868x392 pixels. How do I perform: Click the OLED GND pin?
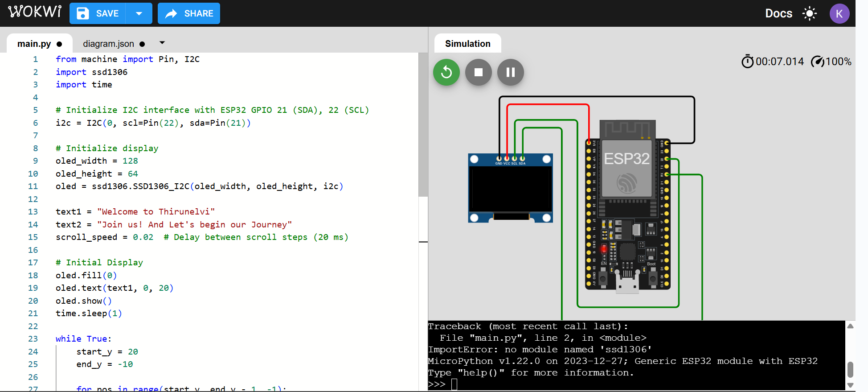(x=499, y=158)
